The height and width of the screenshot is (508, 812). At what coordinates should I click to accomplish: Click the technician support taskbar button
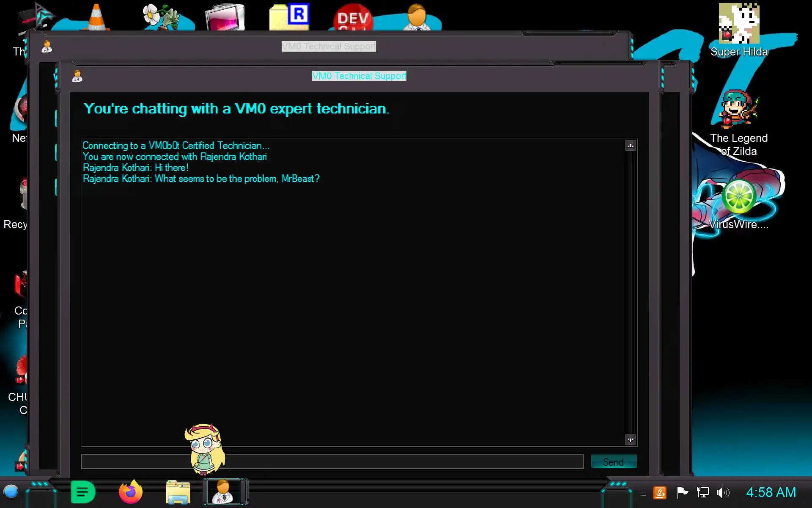[x=223, y=492]
